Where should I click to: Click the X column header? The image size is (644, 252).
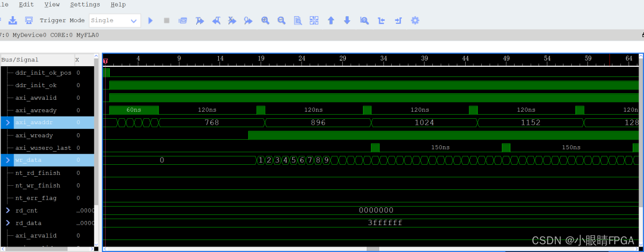pos(84,60)
